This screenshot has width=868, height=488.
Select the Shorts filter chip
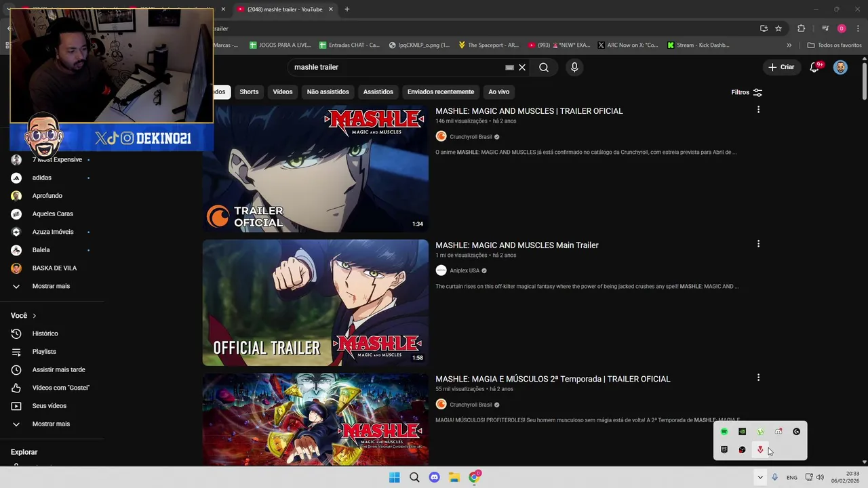[249, 91]
